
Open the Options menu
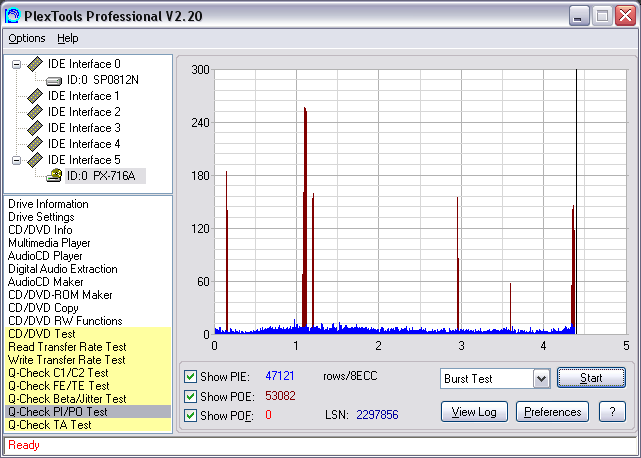[27, 38]
